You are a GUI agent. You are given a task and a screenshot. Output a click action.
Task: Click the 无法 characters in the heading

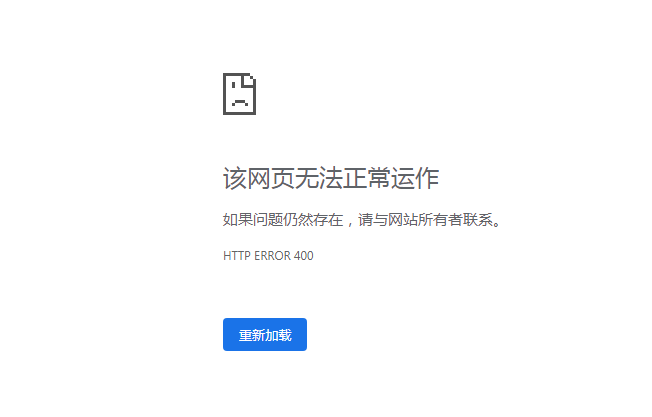tap(319, 178)
